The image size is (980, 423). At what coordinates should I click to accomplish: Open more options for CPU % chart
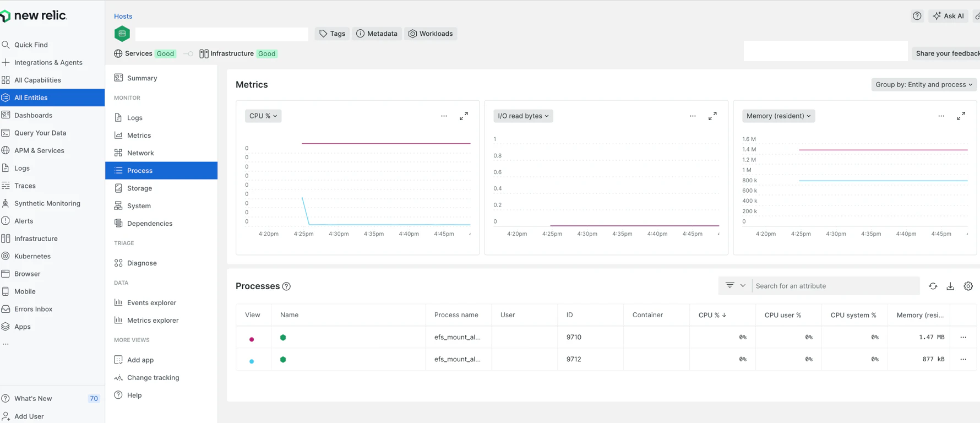(x=444, y=116)
